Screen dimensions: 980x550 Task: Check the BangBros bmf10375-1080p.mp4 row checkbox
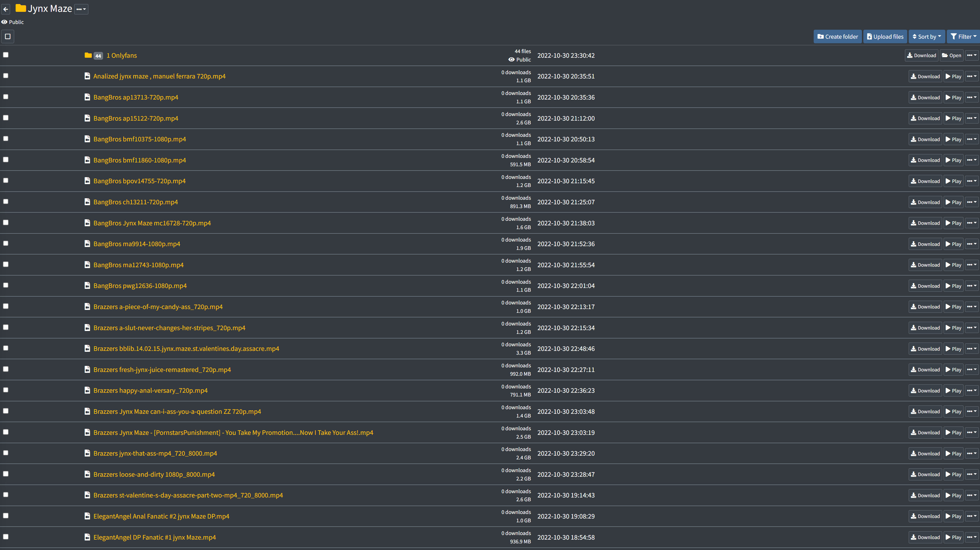[6, 138]
